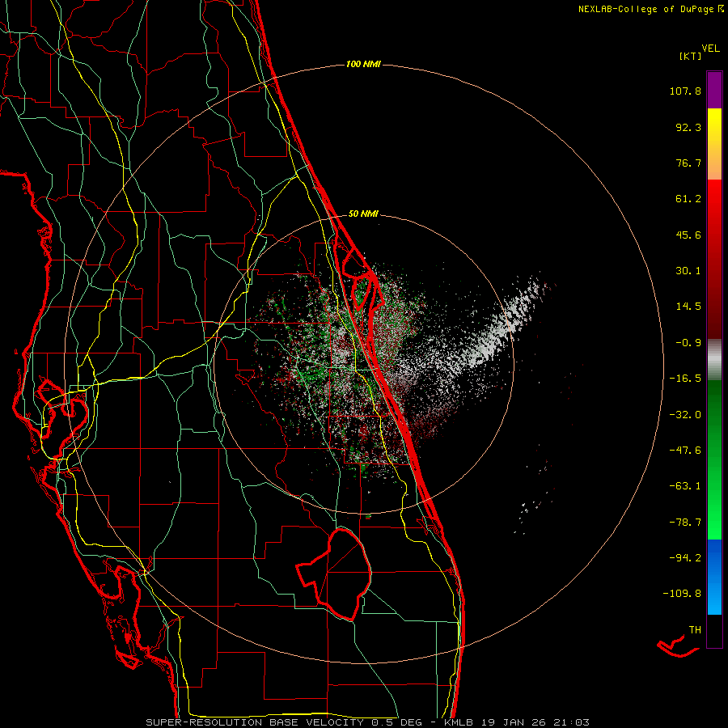Screen dimensions: 728x728
Task: Select the 61.2 velocity scale value
Action: 688,199
